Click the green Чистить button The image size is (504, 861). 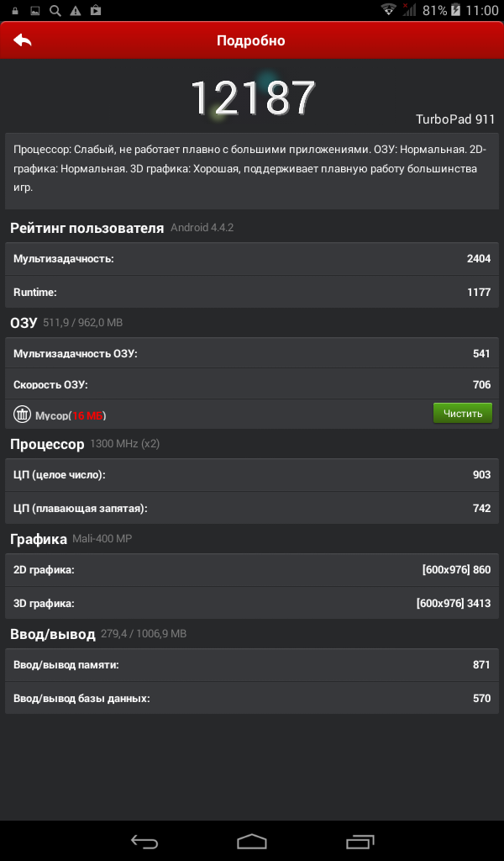click(x=462, y=413)
